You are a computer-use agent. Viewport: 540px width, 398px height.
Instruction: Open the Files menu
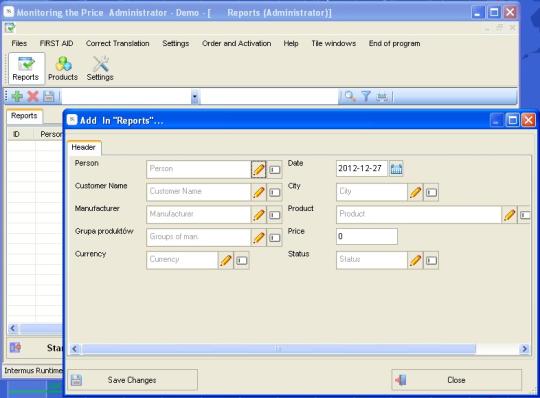[x=19, y=43]
